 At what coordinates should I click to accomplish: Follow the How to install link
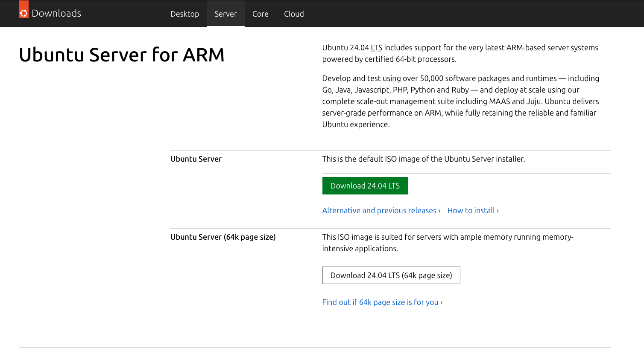click(473, 210)
